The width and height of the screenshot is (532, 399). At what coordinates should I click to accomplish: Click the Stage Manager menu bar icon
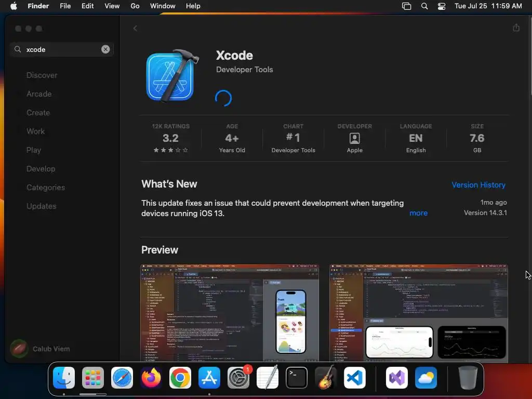pyautogui.click(x=406, y=6)
